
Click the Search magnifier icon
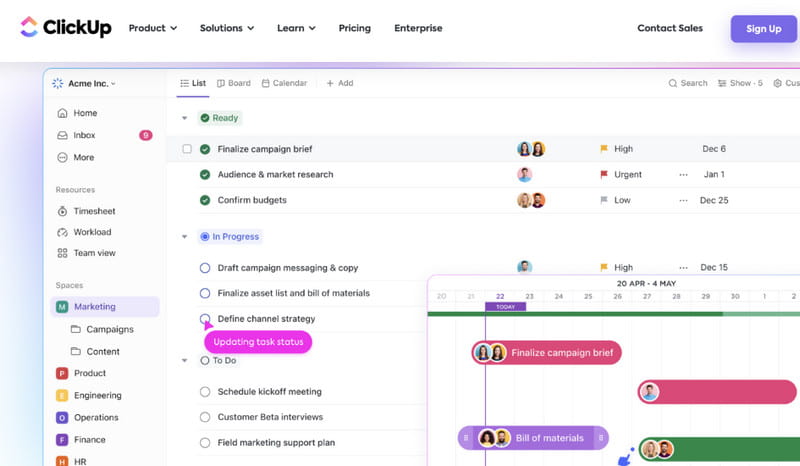coord(672,83)
